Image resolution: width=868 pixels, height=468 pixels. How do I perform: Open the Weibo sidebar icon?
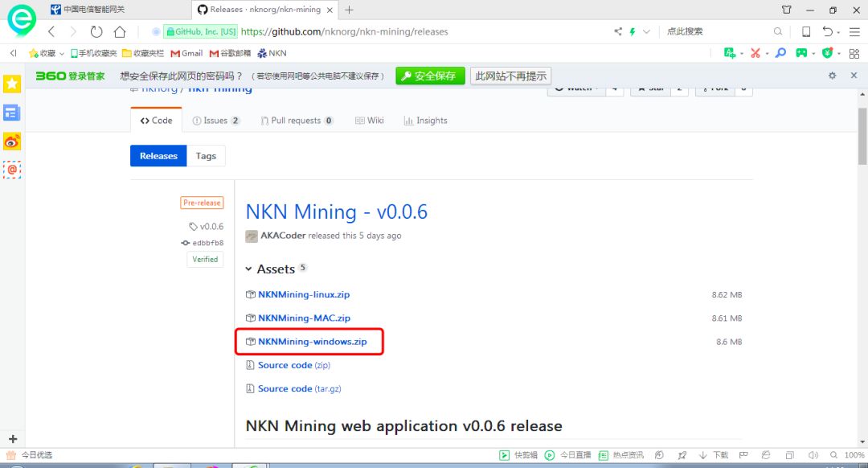(x=11, y=142)
